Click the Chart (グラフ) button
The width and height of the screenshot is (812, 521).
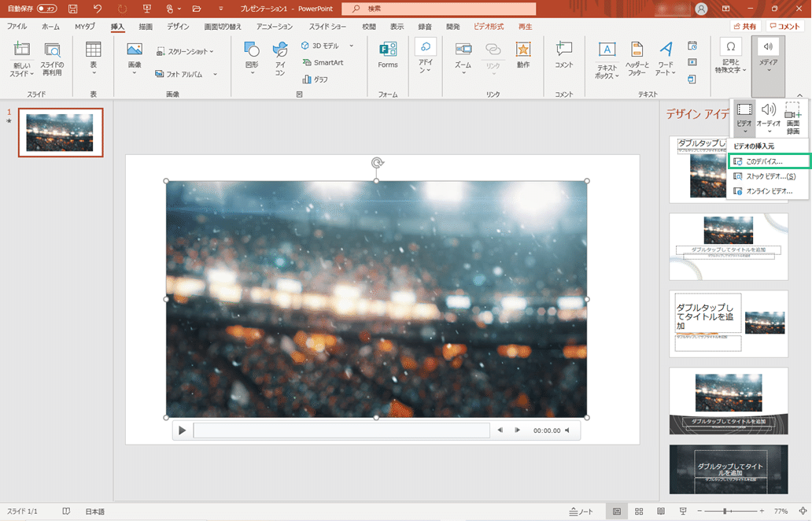(315, 79)
